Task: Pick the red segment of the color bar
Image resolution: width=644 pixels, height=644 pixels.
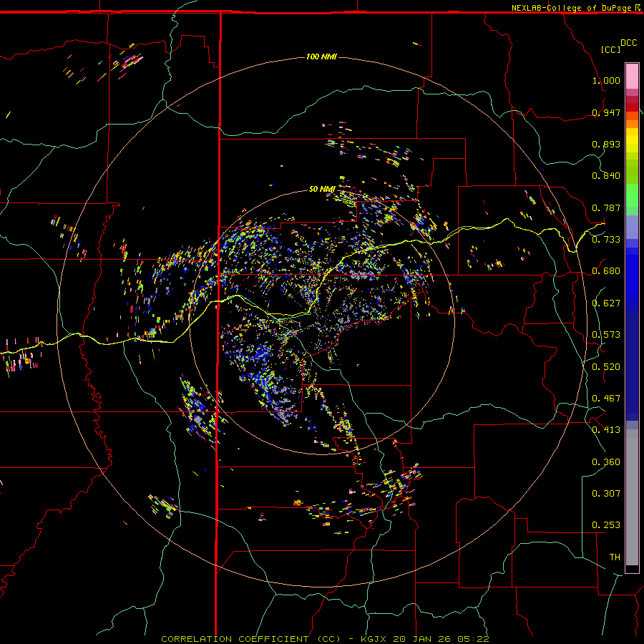Action: [632, 107]
